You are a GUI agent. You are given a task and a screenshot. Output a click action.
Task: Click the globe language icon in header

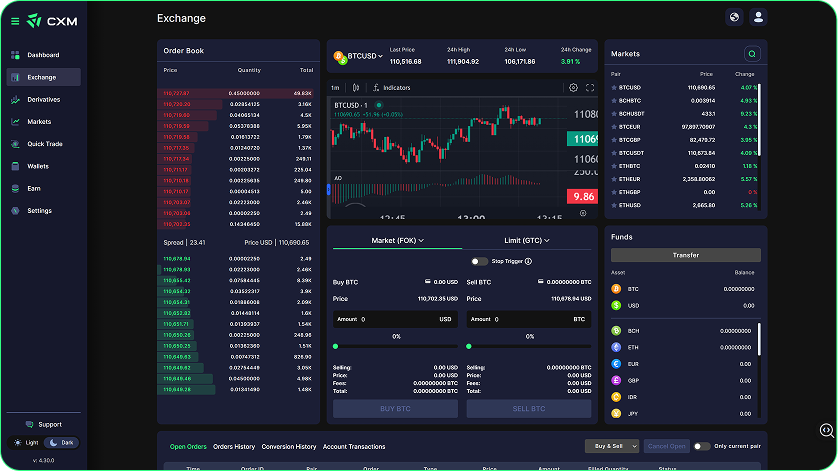(x=735, y=17)
